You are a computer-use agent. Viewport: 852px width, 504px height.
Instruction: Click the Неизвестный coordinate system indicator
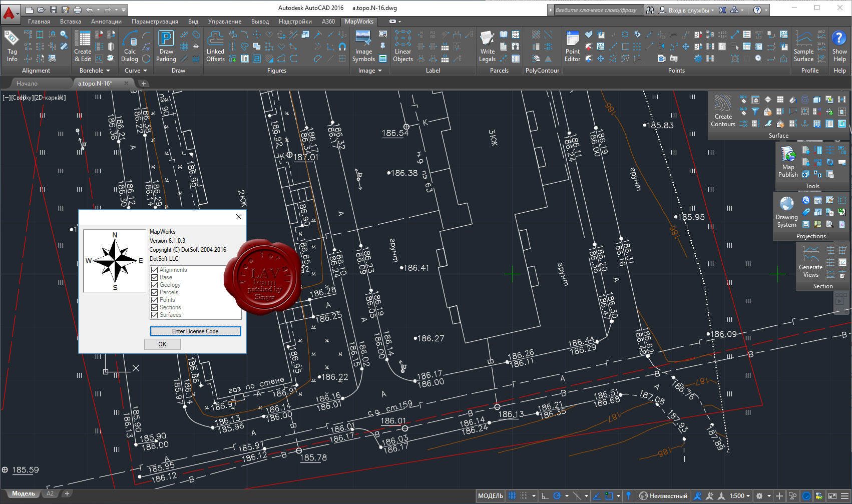tap(664, 496)
